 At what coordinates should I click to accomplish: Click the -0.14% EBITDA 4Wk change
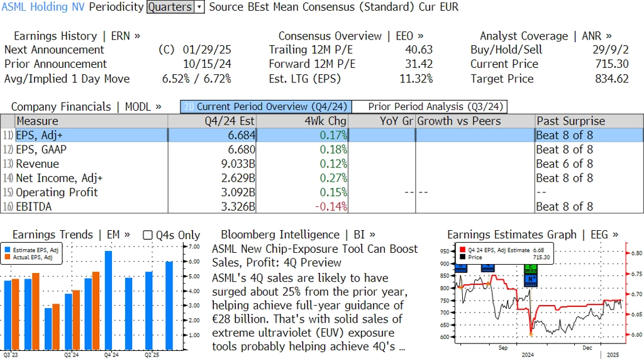click(x=331, y=206)
